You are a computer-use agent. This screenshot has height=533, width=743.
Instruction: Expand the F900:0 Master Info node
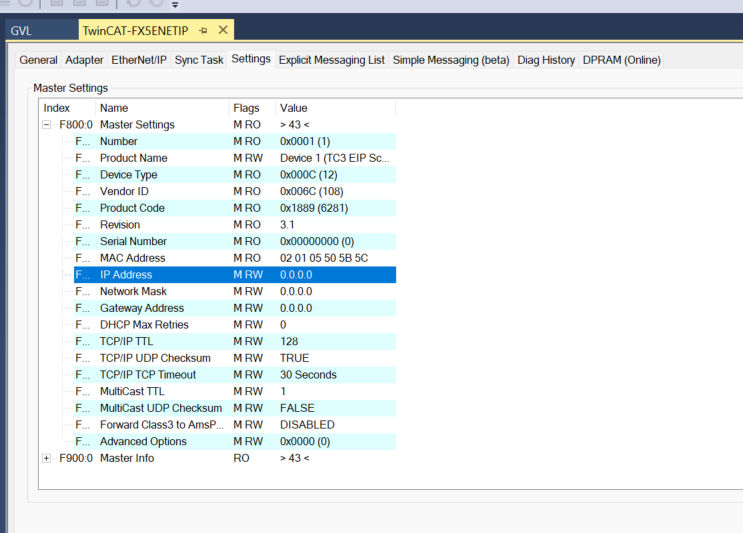click(47, 458)
